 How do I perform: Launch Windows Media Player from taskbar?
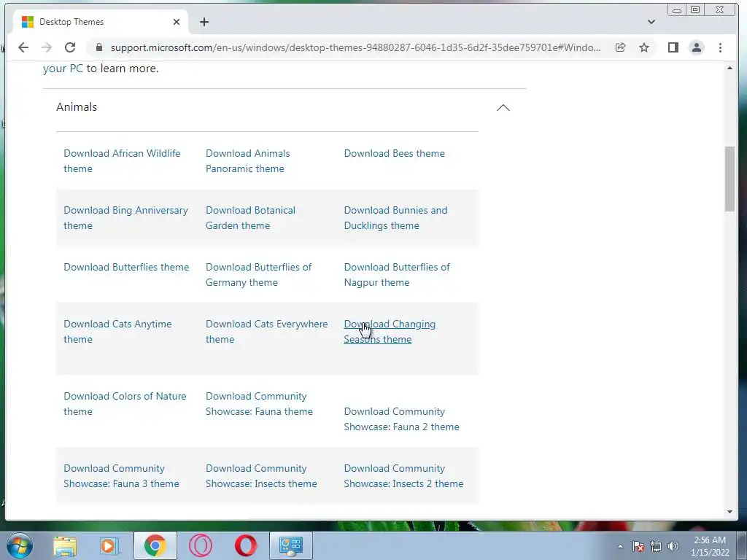click(x=108, y=545)
